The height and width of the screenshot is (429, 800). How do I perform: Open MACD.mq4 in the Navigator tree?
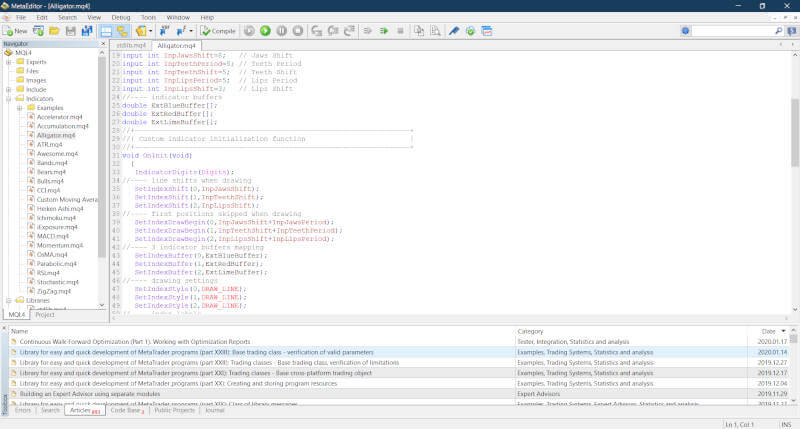point(54,235)
